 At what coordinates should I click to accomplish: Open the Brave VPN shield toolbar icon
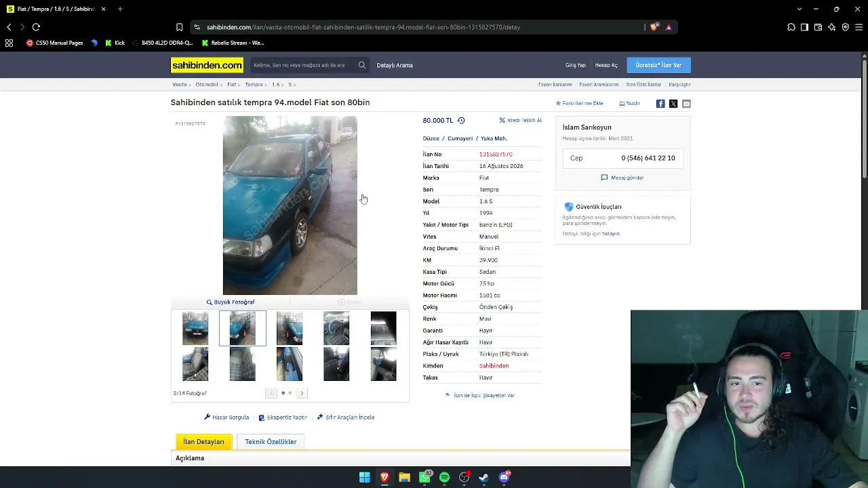point(845,27)
